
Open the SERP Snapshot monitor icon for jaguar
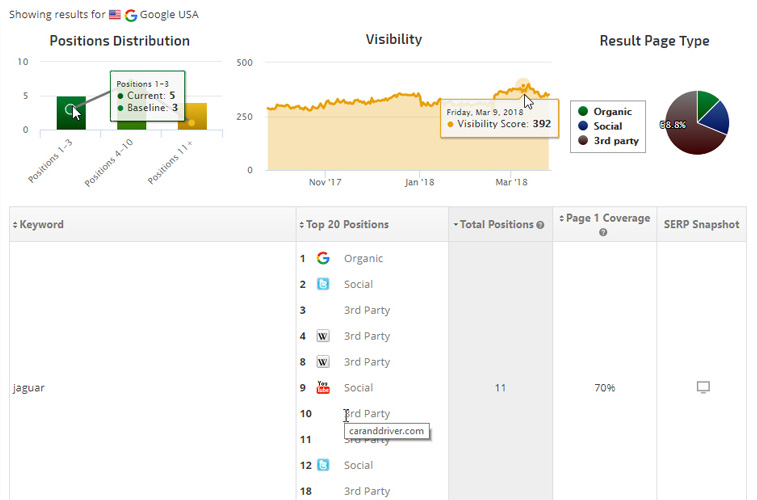[702, 387]
